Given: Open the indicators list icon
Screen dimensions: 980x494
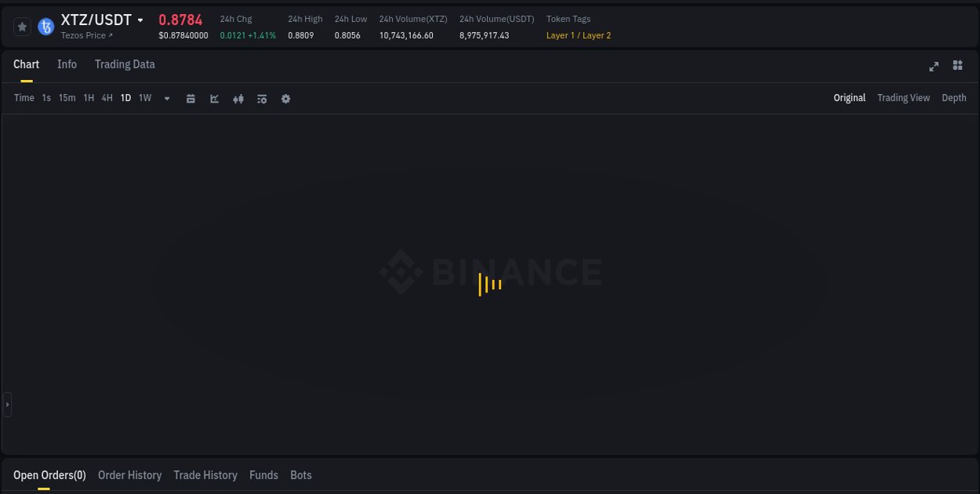Looking at the screenshot, I should [262, 98].
